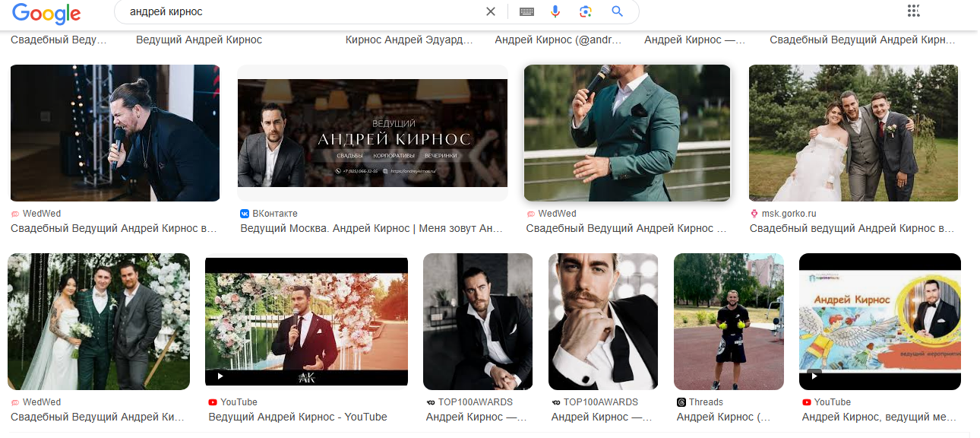Open 'Ведущий Андрей Кирнос - YouTube' link
This screenshot has width=980, height=438.
(x=298, y=417)
